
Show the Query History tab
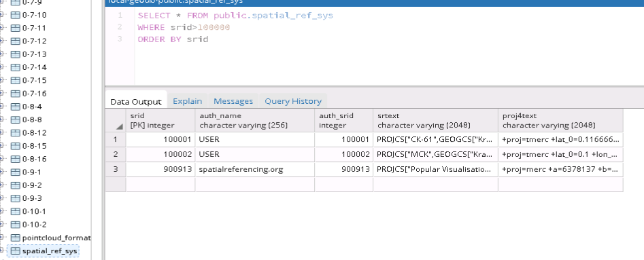coord(293,101)
